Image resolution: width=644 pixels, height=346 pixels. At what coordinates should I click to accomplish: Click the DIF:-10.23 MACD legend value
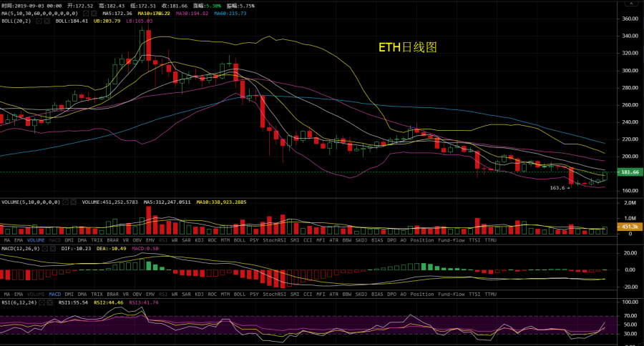[x=76, y=249]
